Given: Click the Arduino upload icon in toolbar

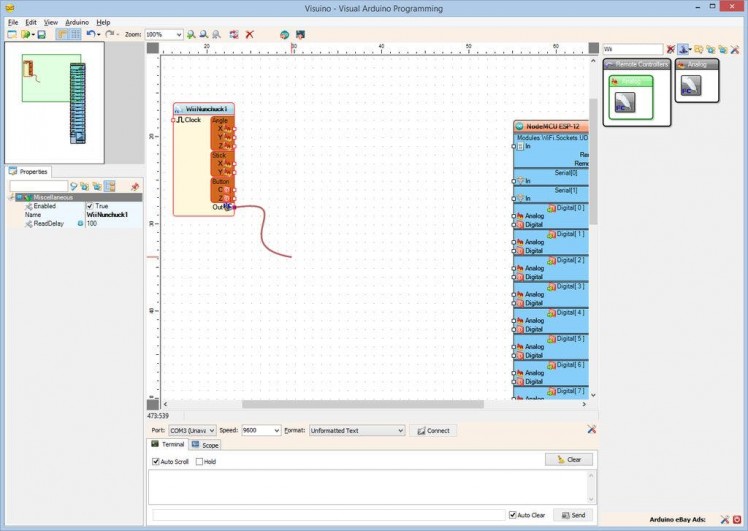Looking at the screenshot, I should click(297, 34).
